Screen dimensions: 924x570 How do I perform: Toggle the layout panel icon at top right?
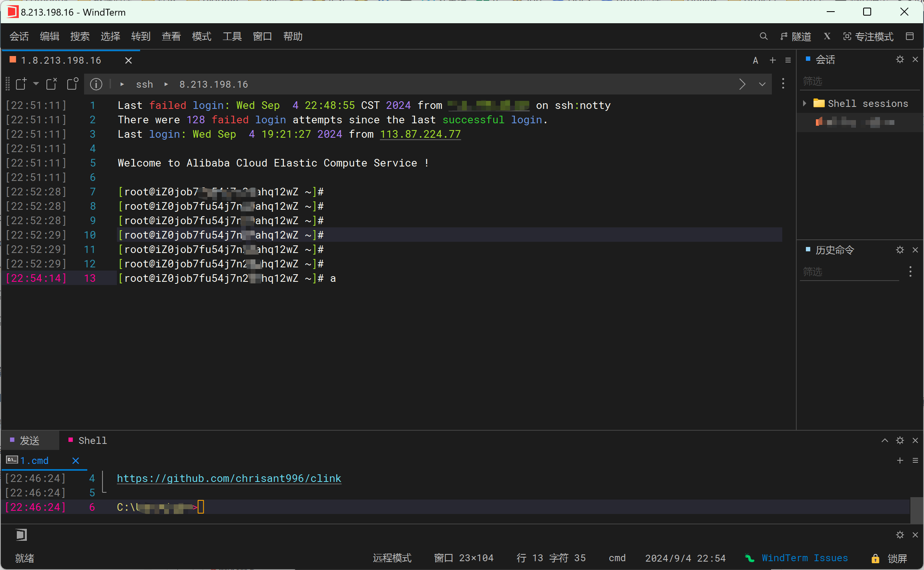[x=910, y=36]
